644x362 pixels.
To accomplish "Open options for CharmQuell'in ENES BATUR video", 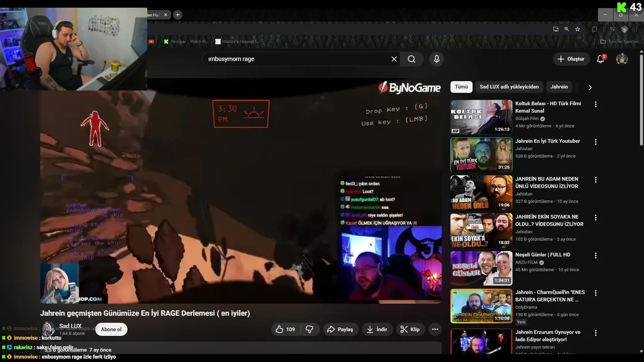I will pyautogui.click(x=596, y=293).
